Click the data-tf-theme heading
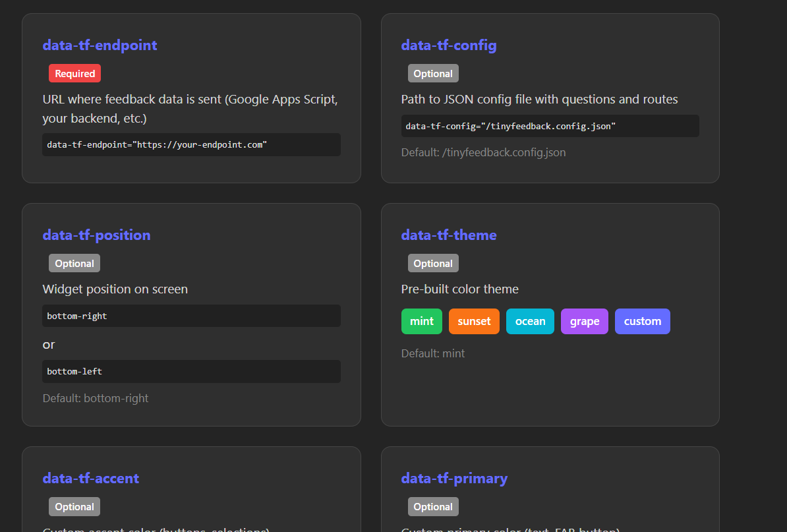Screen dimensions: 787x532 pos(449,235)
